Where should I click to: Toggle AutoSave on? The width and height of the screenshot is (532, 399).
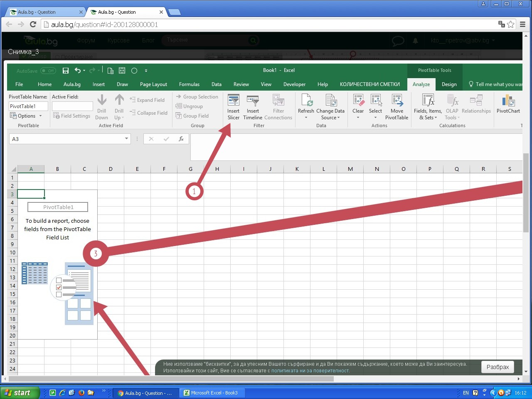(48, 71)
